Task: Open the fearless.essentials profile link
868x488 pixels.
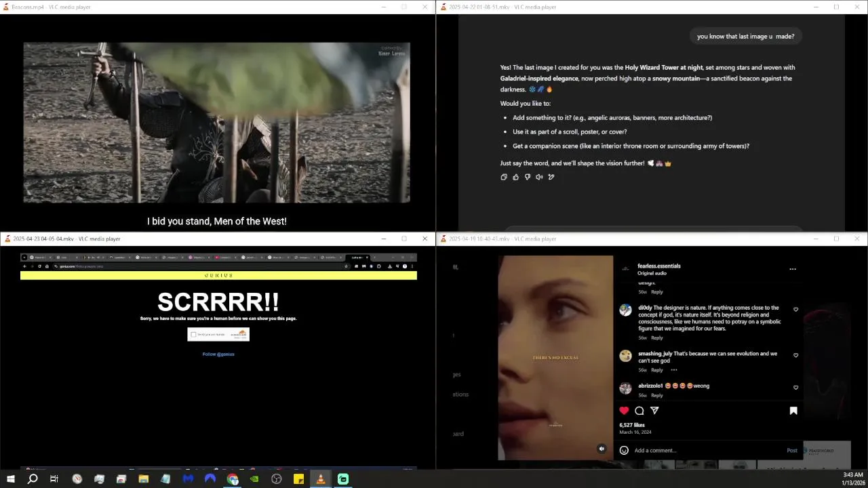Action: point(659,266)
